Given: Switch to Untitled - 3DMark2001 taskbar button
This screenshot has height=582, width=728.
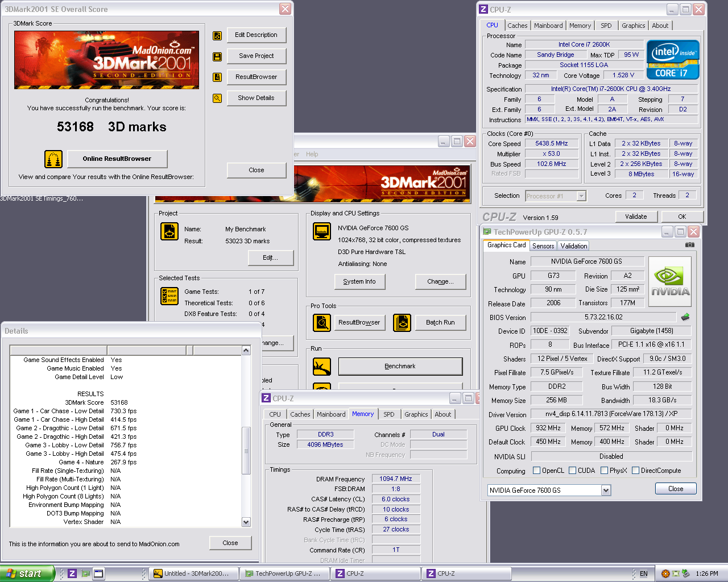Looking at the screenshot, I should click(x=192, y=573).
